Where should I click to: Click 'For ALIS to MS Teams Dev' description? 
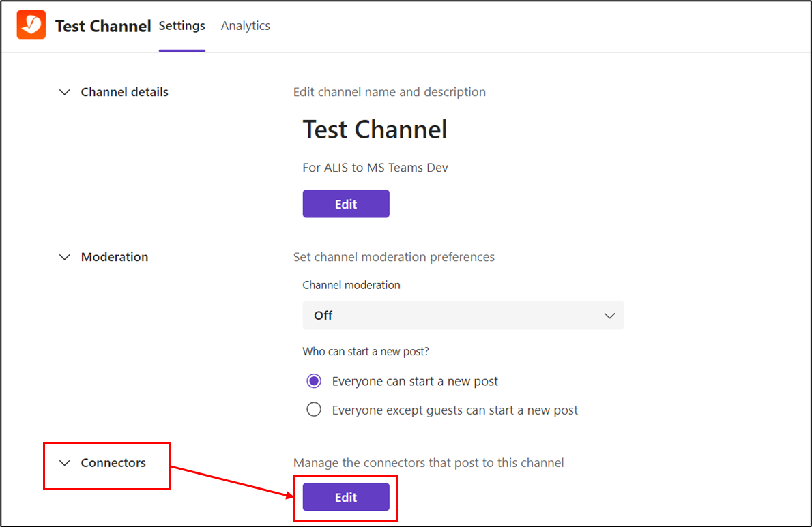tap(375, 168)
